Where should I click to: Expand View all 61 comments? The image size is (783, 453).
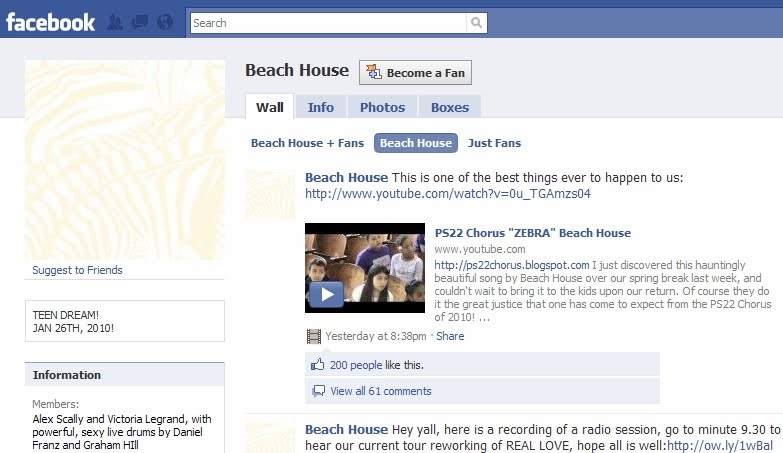[381, 391]
